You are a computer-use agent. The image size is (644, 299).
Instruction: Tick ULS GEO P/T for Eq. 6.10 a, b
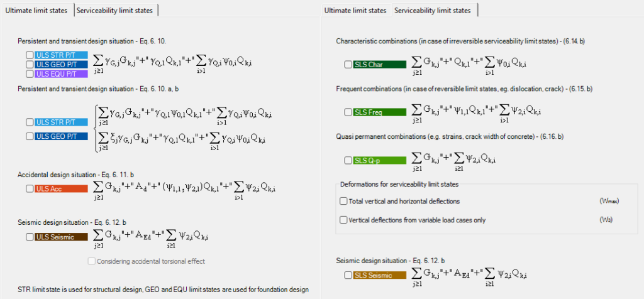click(29, 136)
